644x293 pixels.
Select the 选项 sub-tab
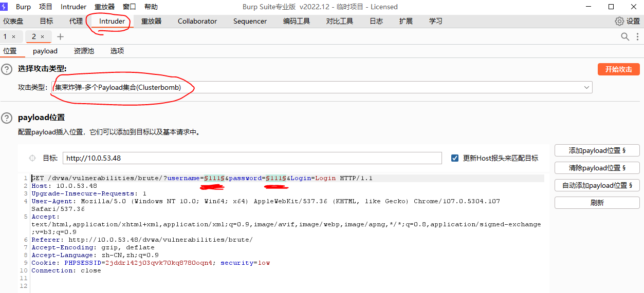[117, 51]
